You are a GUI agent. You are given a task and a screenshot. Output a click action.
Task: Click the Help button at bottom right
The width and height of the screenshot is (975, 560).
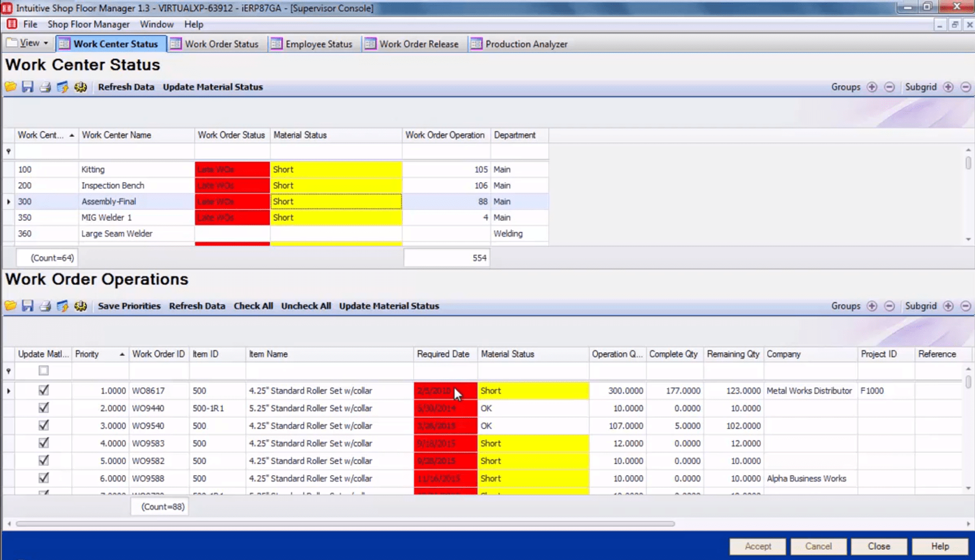940,546
